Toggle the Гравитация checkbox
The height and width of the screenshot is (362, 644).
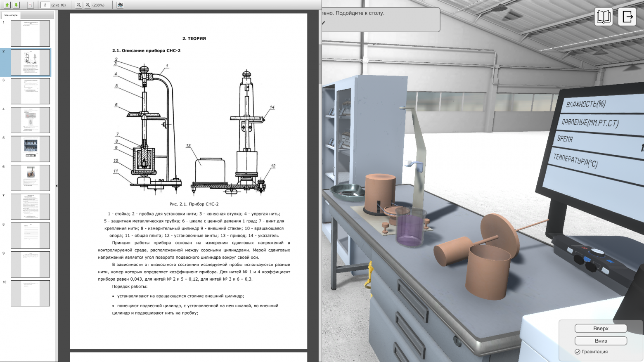578,352
